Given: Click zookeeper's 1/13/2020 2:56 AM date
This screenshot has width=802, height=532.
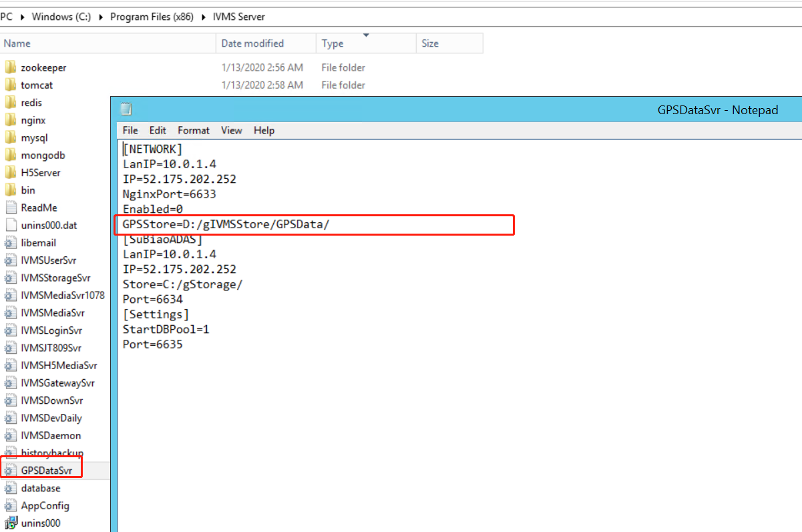Looking at the screenshot, I should click(x=262, y=67).
